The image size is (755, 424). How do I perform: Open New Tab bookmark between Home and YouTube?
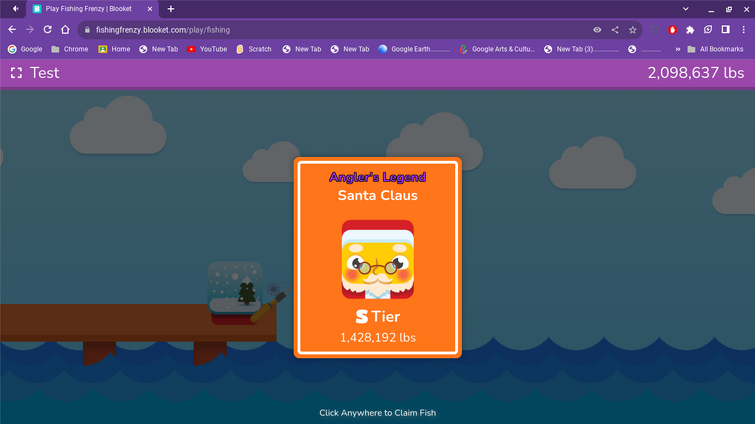[x=158, y=49]
